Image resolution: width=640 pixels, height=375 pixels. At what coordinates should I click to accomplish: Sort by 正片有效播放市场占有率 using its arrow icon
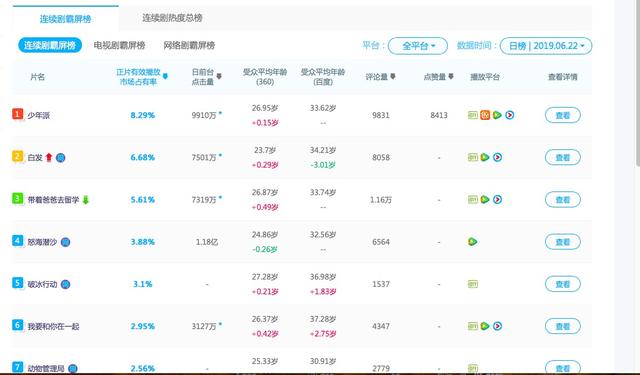coord(165,76)
